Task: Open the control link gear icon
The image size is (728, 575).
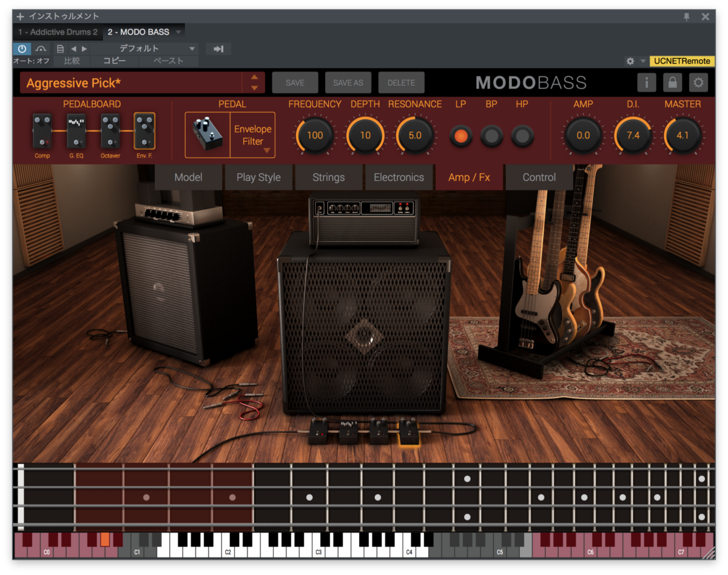Action: pos(630,61)
